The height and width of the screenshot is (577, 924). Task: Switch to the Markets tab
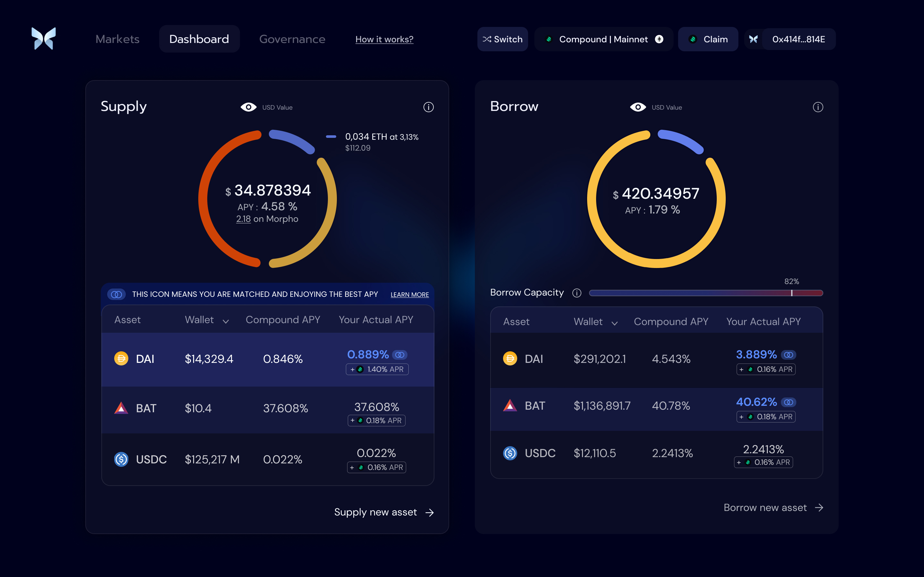(118, 39)
